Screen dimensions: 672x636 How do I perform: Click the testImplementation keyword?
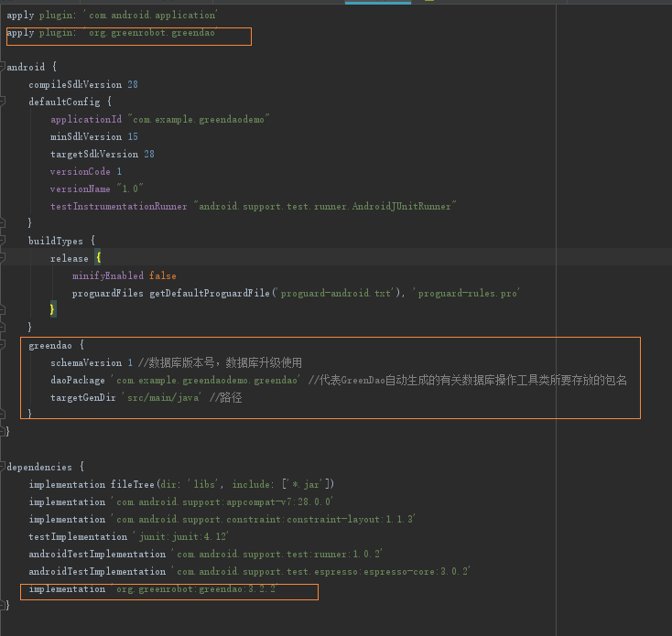click(x=78, y=536)
